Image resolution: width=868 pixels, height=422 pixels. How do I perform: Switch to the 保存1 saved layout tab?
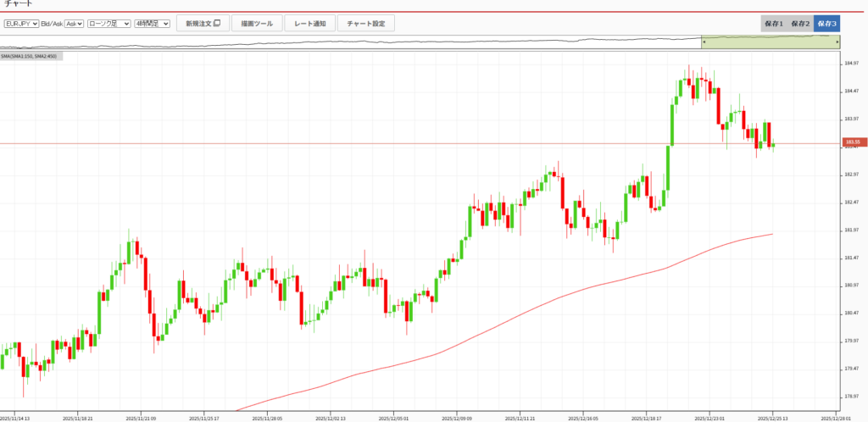coord(774,24)
